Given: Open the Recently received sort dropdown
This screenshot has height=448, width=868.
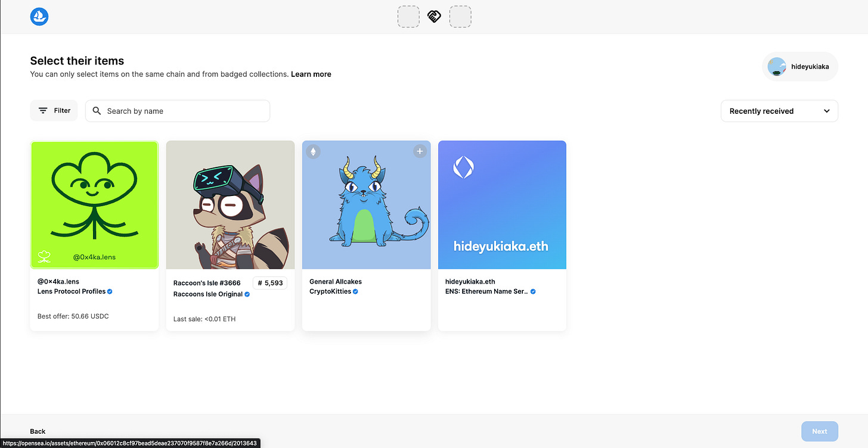Looking at the screenshot, I should coord(779,111).
